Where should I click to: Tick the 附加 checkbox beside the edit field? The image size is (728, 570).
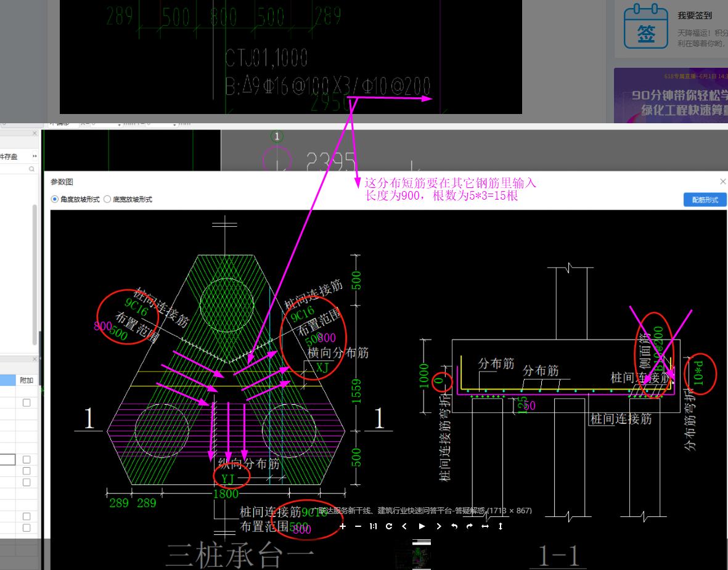click(x=27, y=460)
